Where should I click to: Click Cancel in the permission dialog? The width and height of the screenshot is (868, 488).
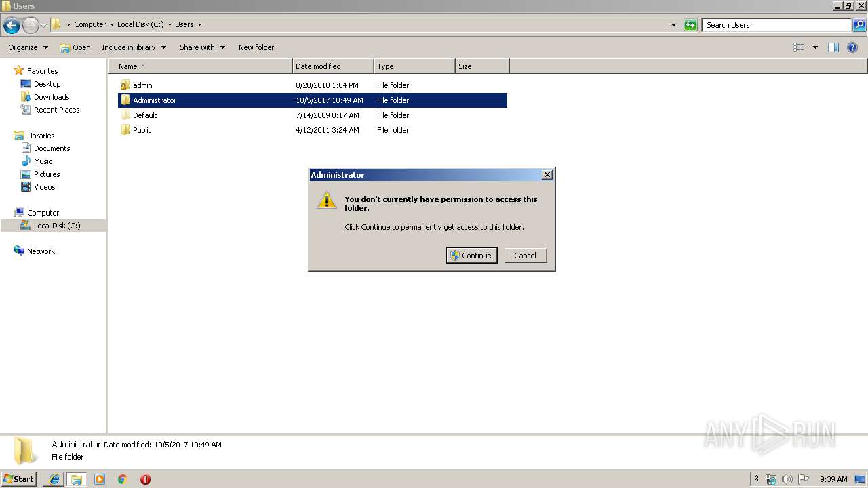click(x=525, y=256)
